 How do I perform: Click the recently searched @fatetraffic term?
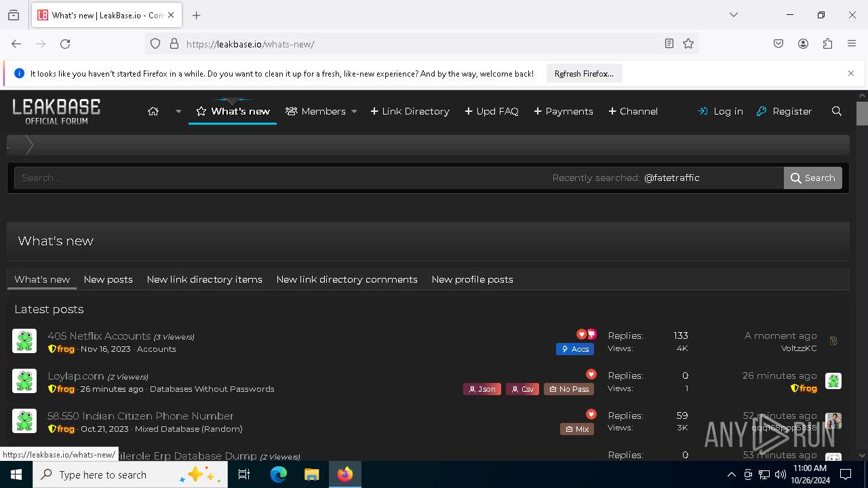click(671, 178)
